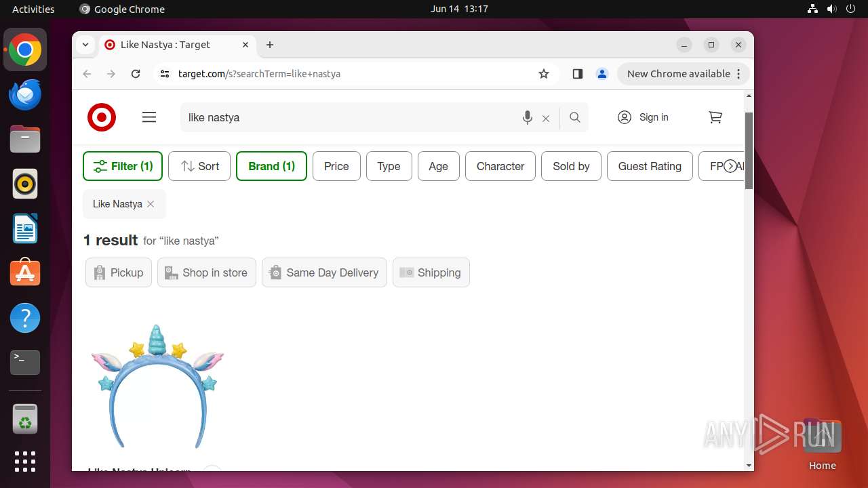View site information icon in address bar
Screen dimensions: 868x488
click(x=165, y=74)
